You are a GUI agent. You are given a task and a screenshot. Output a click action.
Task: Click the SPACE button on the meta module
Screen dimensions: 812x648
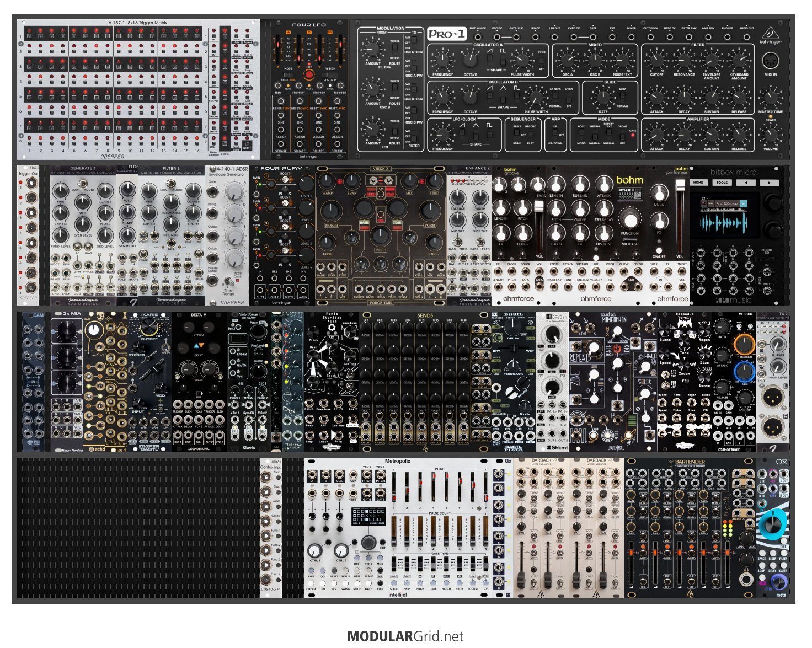tap(762, 553)
